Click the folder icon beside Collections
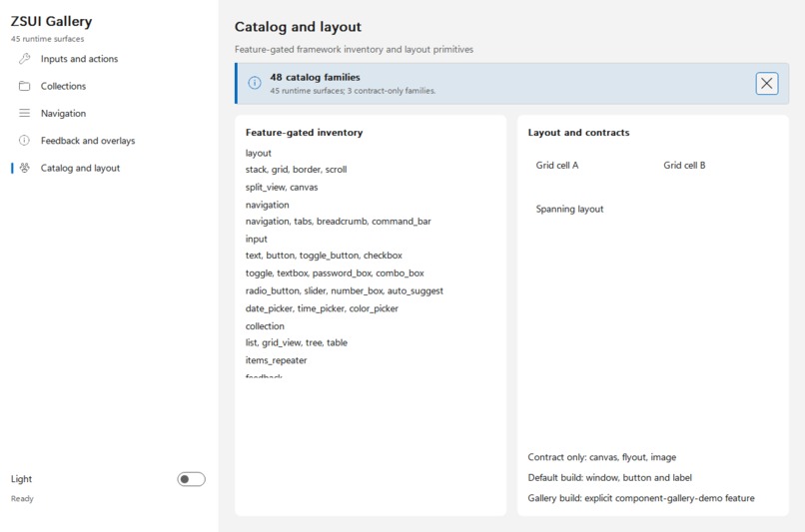The image size is (805, 532). 24,86
